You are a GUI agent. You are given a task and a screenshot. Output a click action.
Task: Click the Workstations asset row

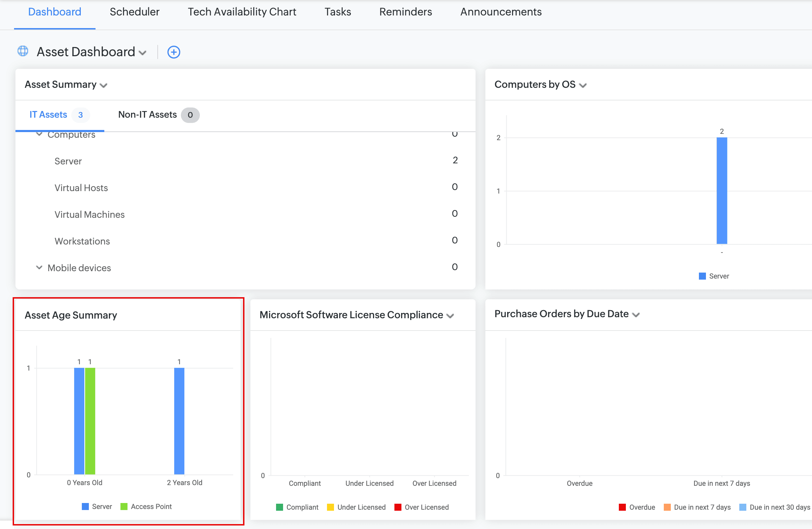point(82,241)
